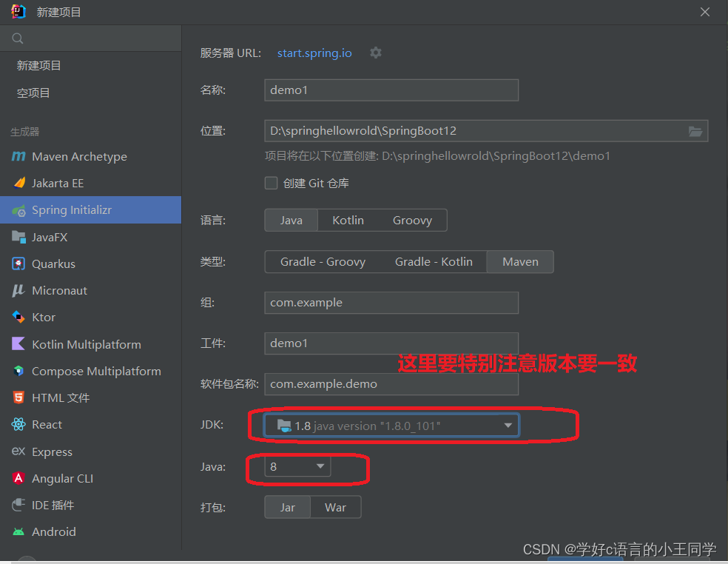This screenshot has width=728, height=564.
Task: Choose Android generator entry
Action: click(90, 532)
